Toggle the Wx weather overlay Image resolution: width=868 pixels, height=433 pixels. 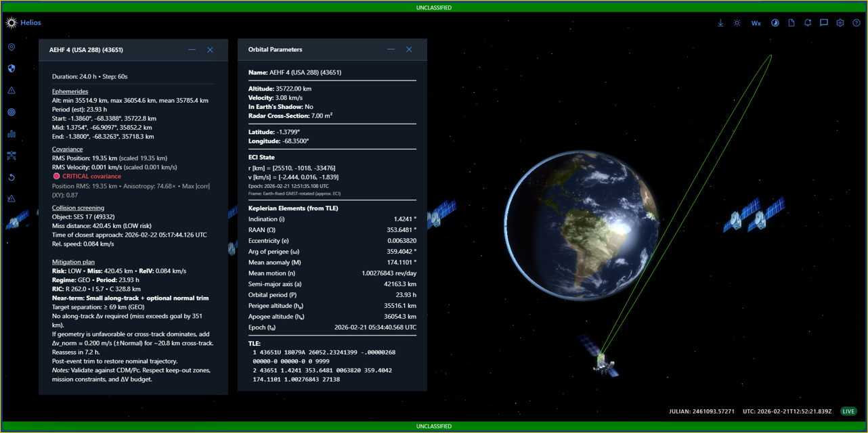[x=756, y=23]
